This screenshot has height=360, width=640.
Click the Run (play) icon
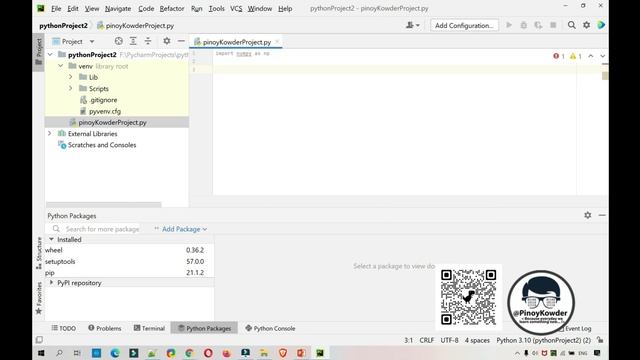click(x=509, y=25)
